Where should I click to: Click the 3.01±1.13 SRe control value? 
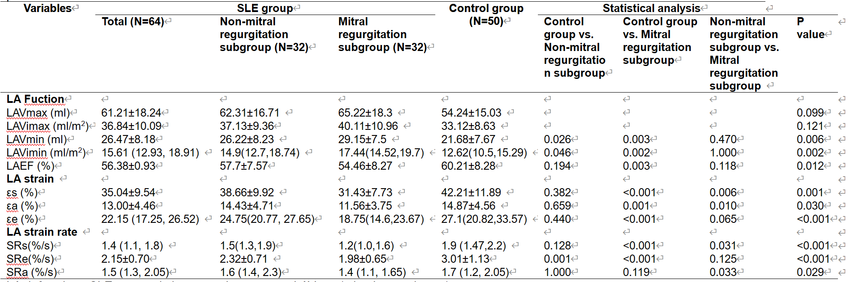pyautogui.click(x=465, y=259)
